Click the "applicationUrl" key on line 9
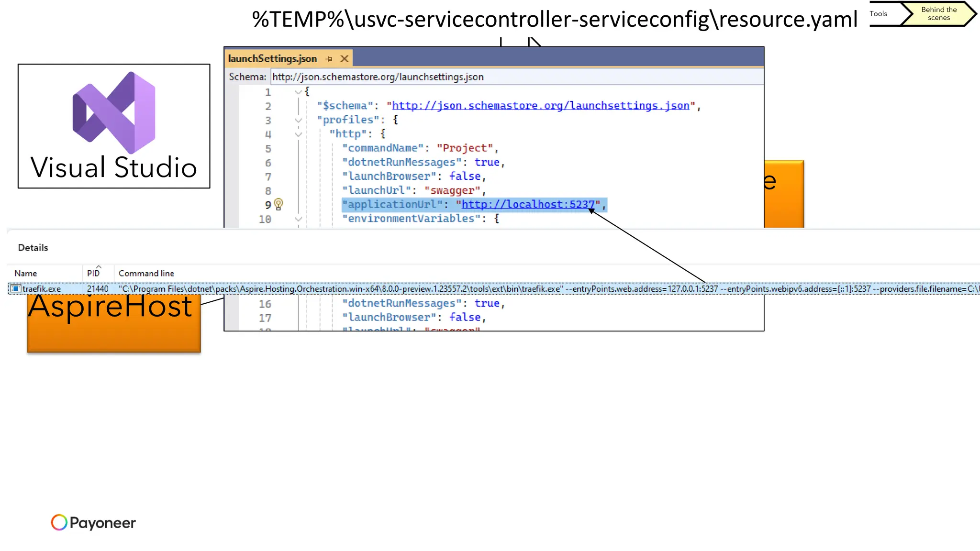 click(392, 205)
